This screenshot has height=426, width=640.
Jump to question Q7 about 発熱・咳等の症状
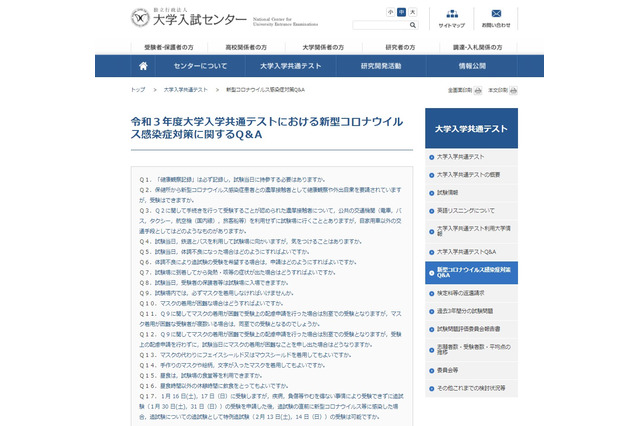click(237, 272)
